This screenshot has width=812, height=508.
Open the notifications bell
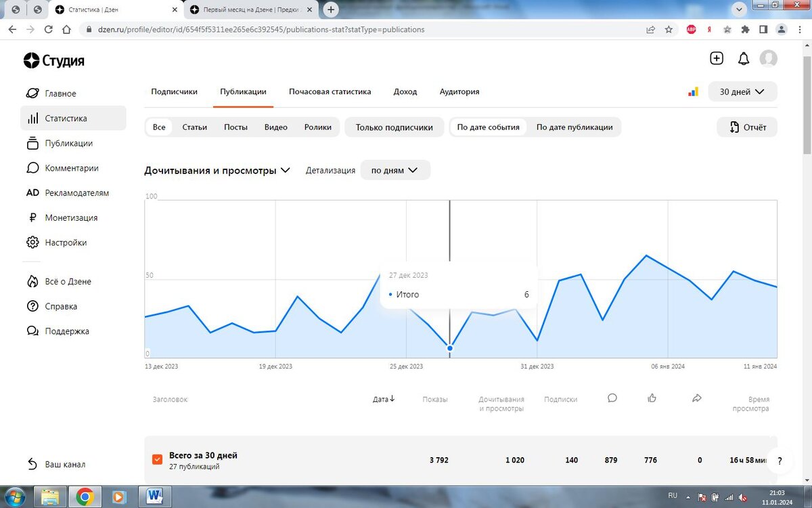point(744,59)
